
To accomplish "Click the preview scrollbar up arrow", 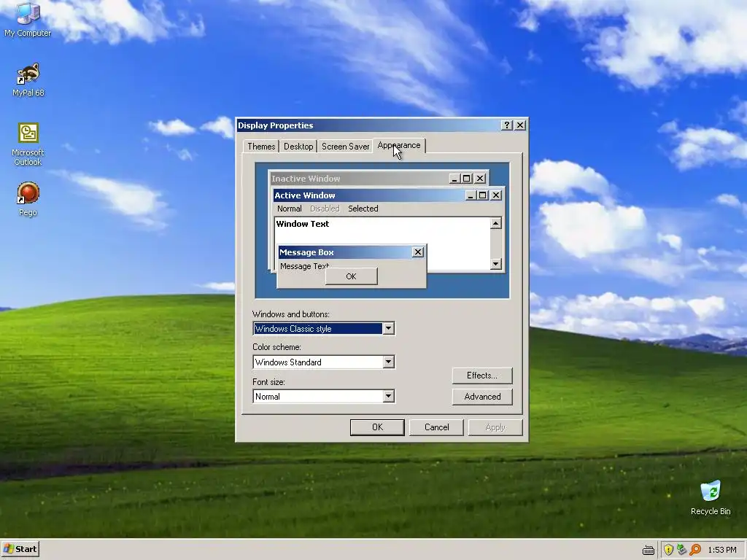I will 495,223.
